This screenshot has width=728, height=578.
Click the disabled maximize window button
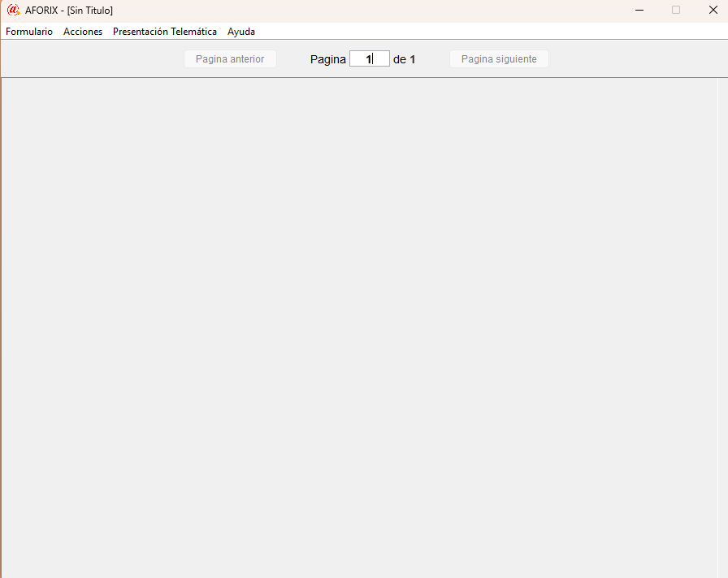pyautogui.click(x=676, y=10)
